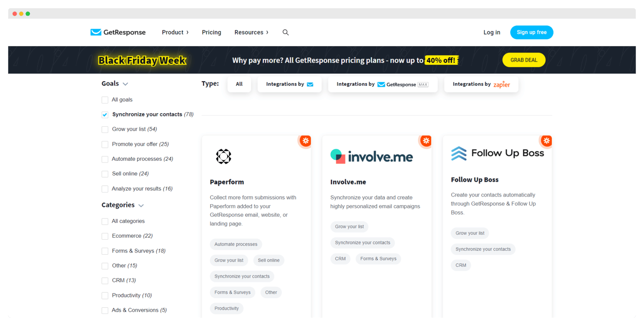Click the Zapier badge on Follow Up Boss card
This screenshot has width=644, height=326.
(546, 141)
